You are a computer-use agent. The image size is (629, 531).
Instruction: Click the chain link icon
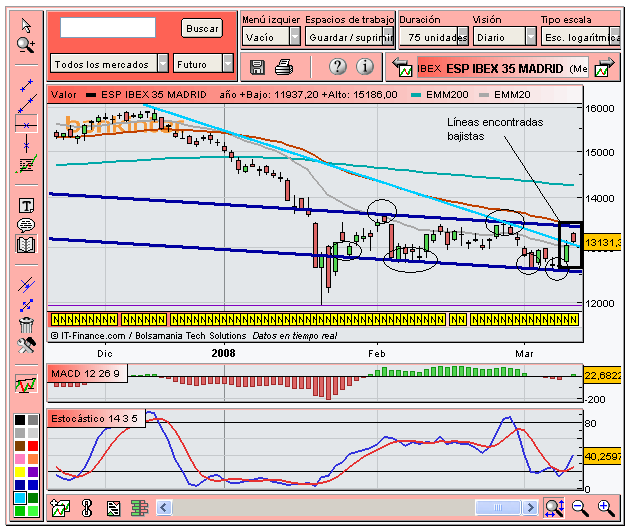(87, 508)
